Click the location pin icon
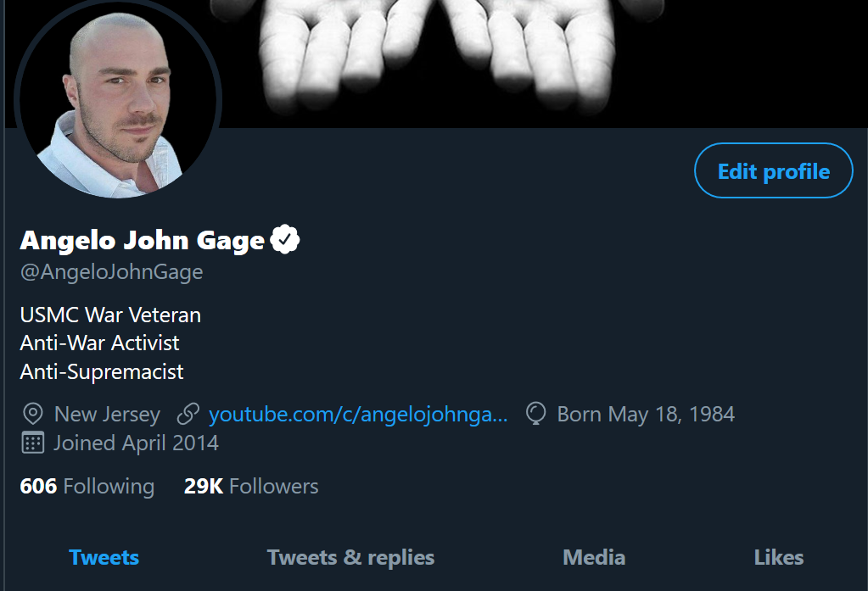The height and width of the screenshot is (591, 868). pyautogui.click(x=32, y=415)
